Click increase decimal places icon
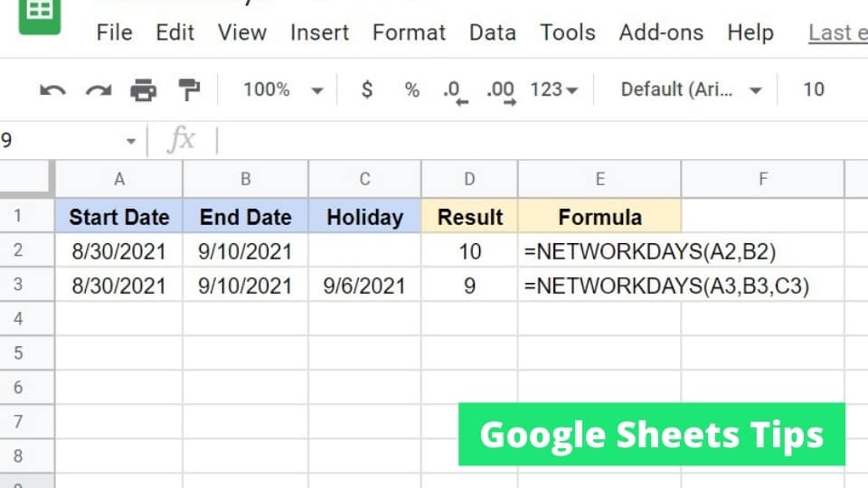 click(x=502, y=92)
